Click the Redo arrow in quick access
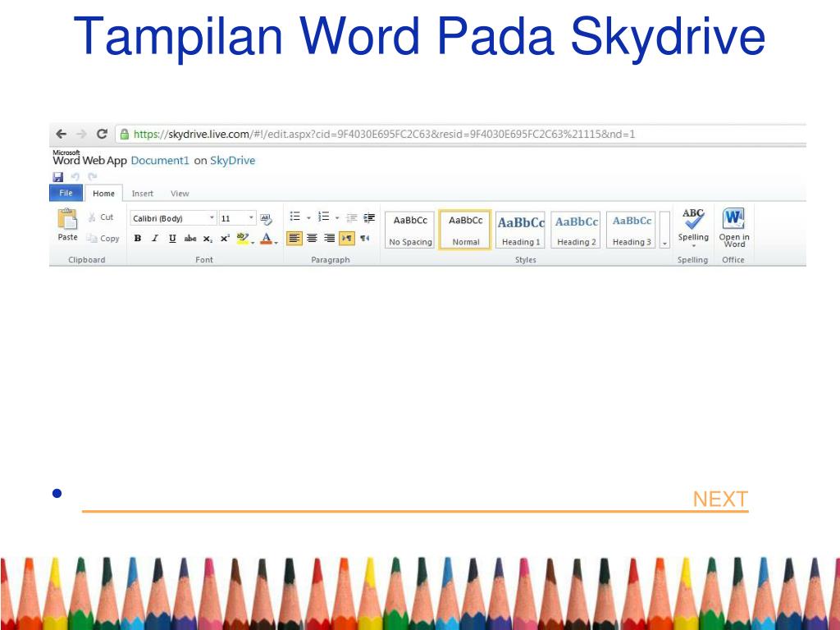 pos(93,177)
